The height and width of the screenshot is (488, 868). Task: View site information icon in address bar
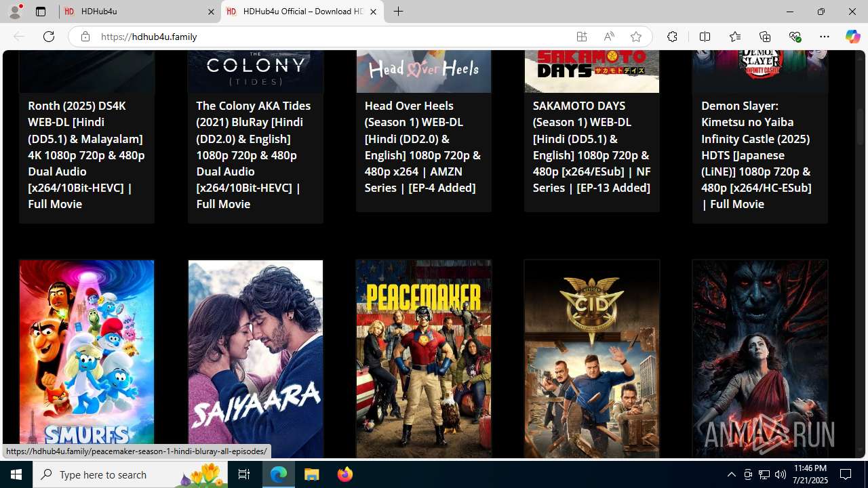click(85, 37)
